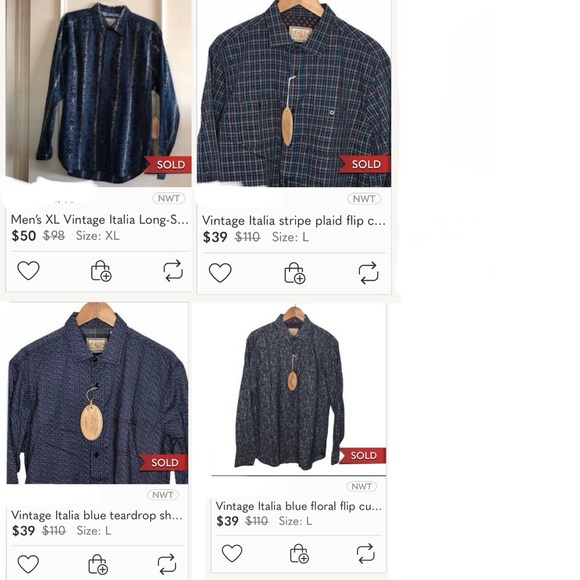Add Men's XL Vintage Italia shirt to bundle
Image resolution: width=580 pixels, height=580 pixels.
pos(101,271)
